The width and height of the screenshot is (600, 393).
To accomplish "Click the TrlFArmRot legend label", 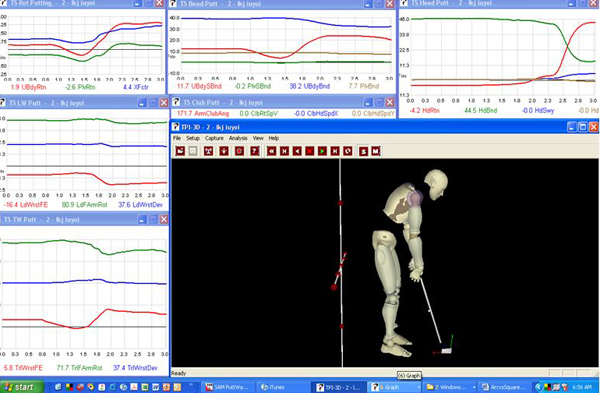I will pos(80,368).
